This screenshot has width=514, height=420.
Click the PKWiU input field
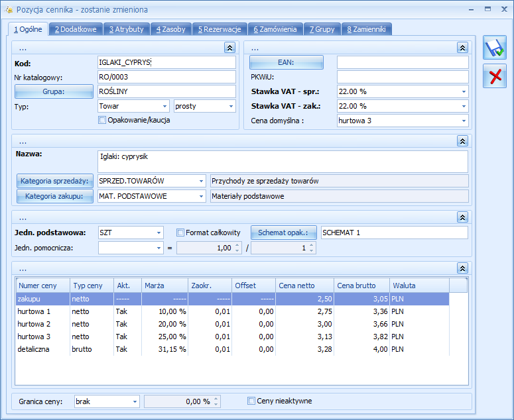click(x=403, y=77)
